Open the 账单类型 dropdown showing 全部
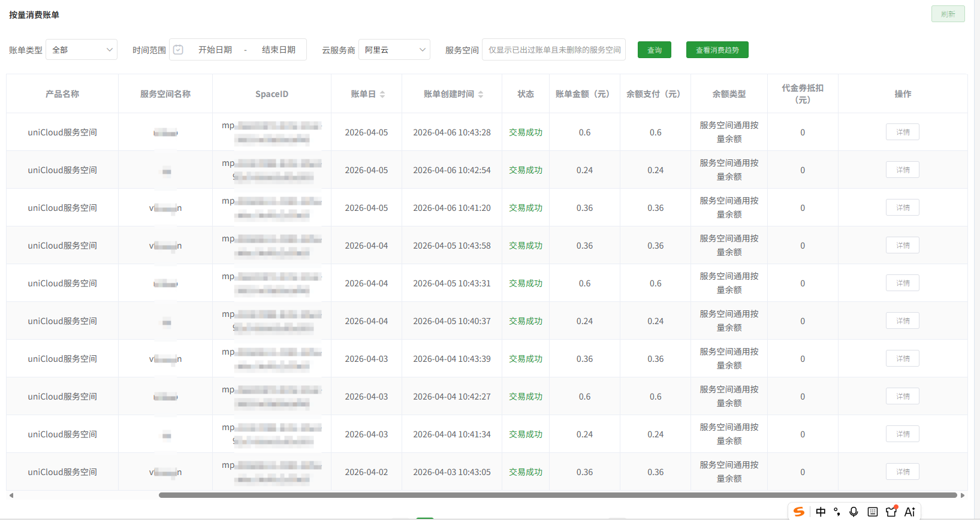Viewport: 980px width, 520px height. click(x=82, y=50)
